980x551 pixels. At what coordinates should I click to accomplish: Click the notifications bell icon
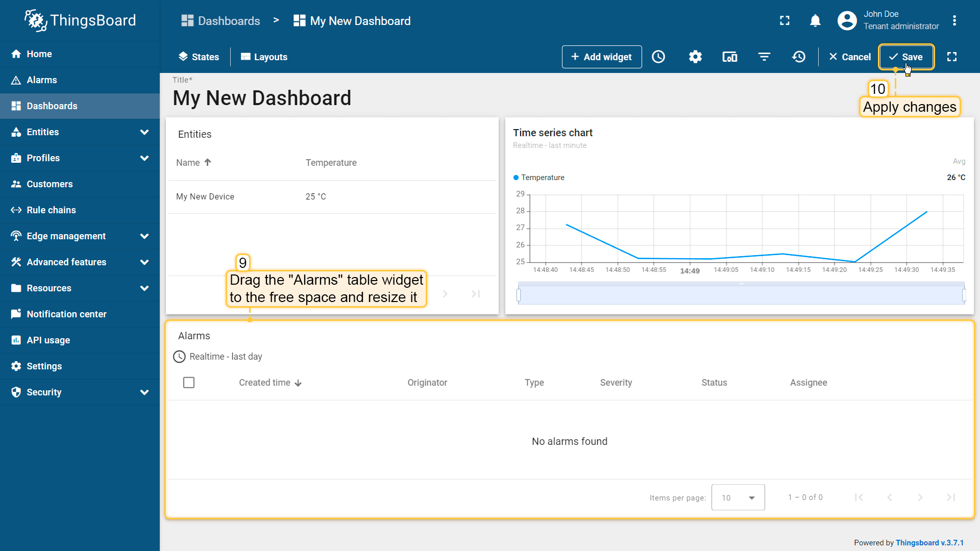[815, 20]
